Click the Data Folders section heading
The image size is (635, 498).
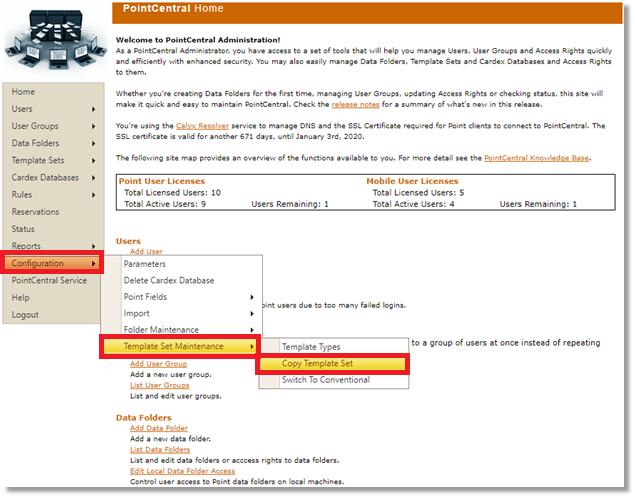click(143, 418)
